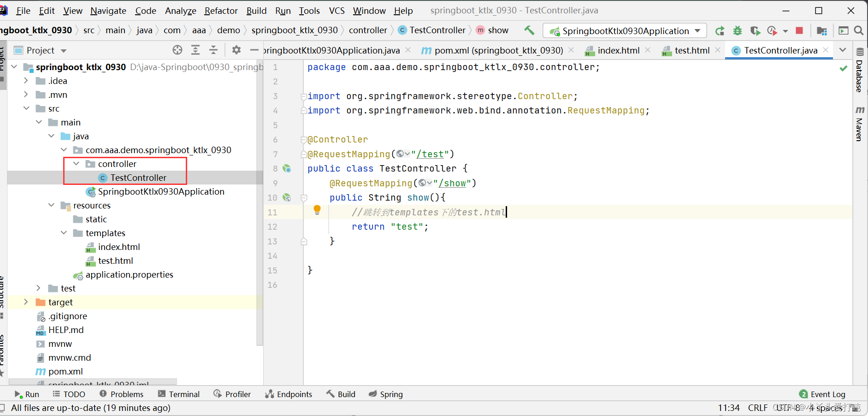Open the Navigate menu
Screen dimensions: 868x416
[x=108, y=11]
